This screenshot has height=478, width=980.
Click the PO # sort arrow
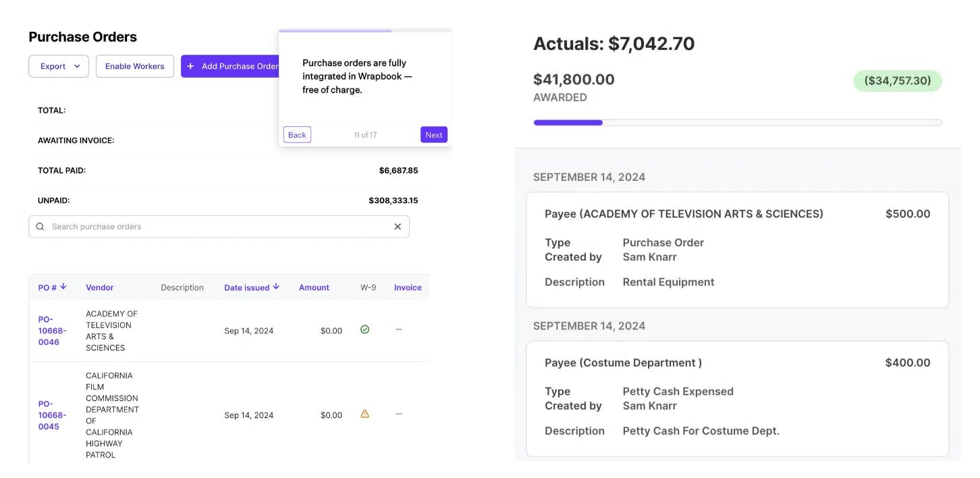(x=63, y=287)
